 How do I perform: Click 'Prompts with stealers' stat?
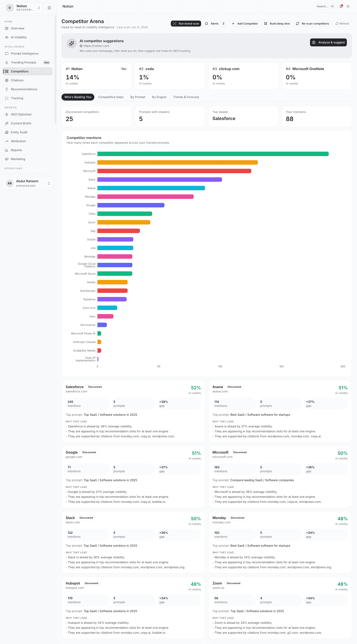170,117
